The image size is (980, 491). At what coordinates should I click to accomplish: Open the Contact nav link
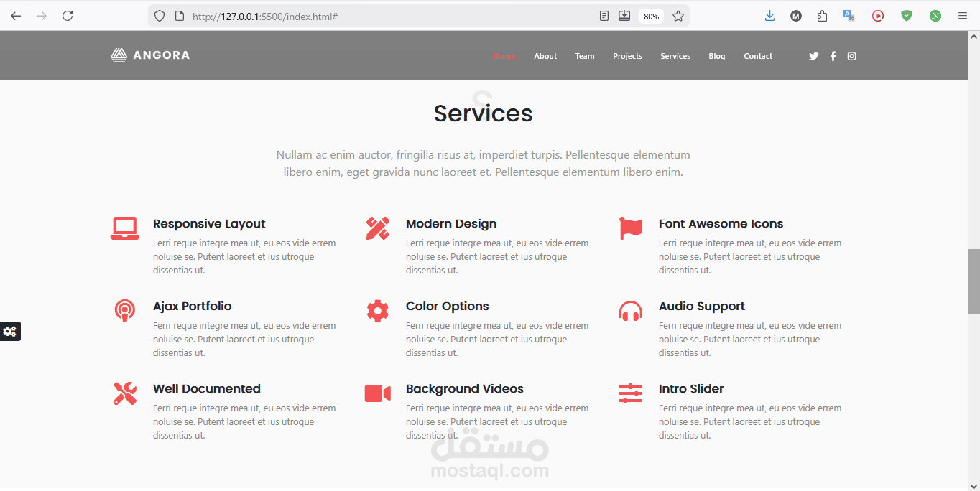(x=758, y=56)
